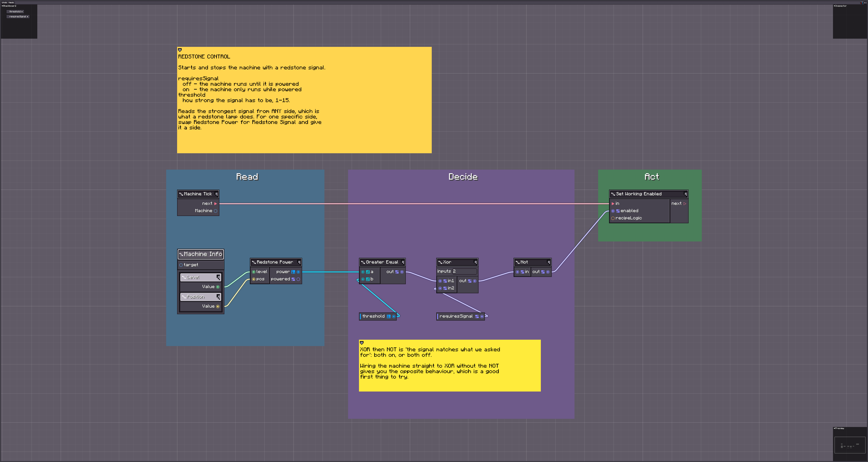Click the Greater Equal node title
Image resolution: width=868 pixels, height=462 pixels.
click(x=382, y=262)
